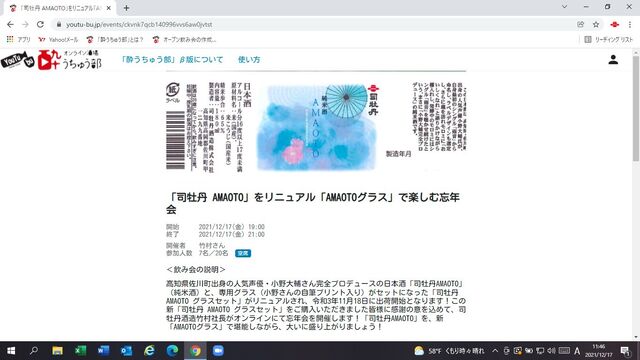The height and width of the screenshot is (360, 640).
Task: Click the red extension icon in toolbar
Action: pyautogui.click(x=614, y=24)
